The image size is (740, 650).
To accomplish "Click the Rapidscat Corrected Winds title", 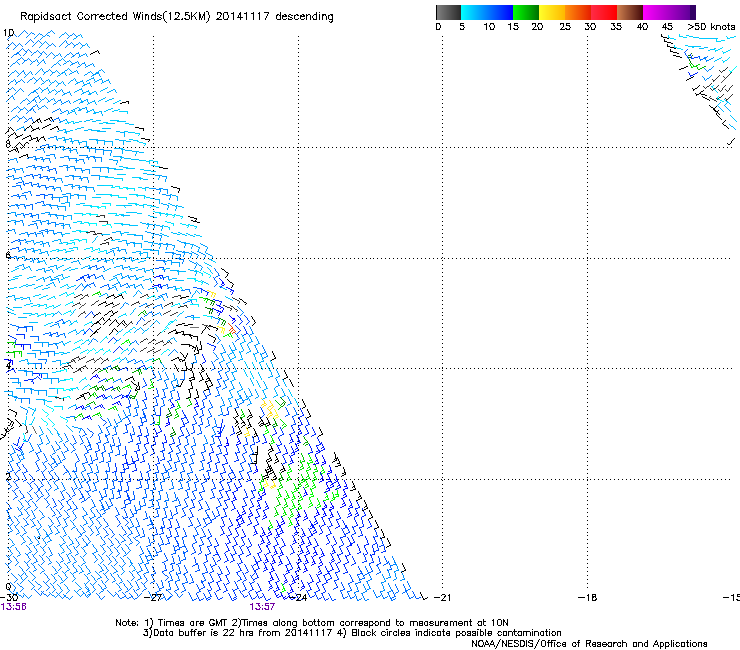I will (x=177, y=17).
